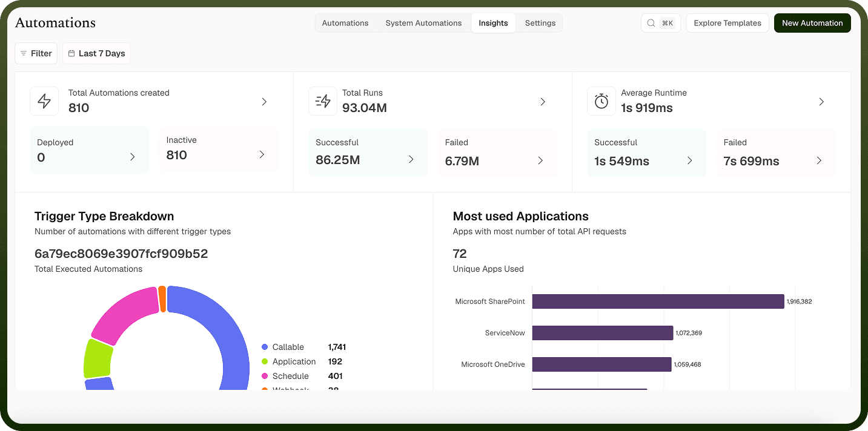Click the lightning bolt Total Automations icon
Screen dimensions: 868x431
pyautogui.click(x=44, y=101)
